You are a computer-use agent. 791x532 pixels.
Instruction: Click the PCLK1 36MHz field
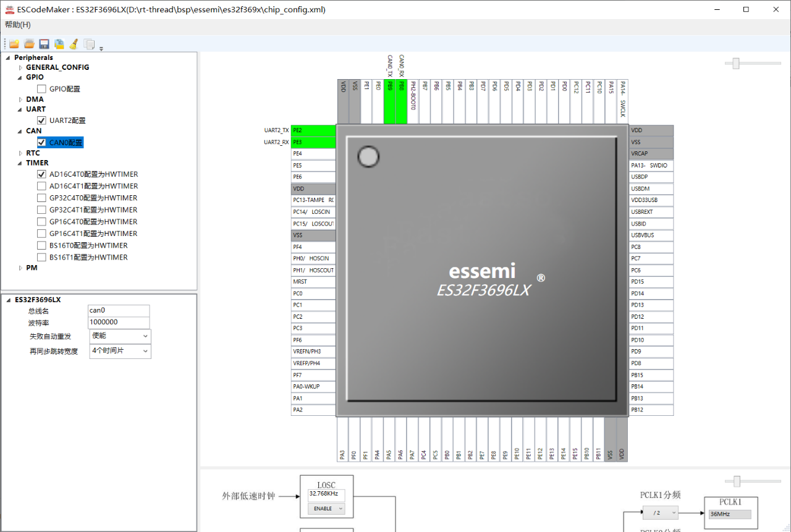730,514
